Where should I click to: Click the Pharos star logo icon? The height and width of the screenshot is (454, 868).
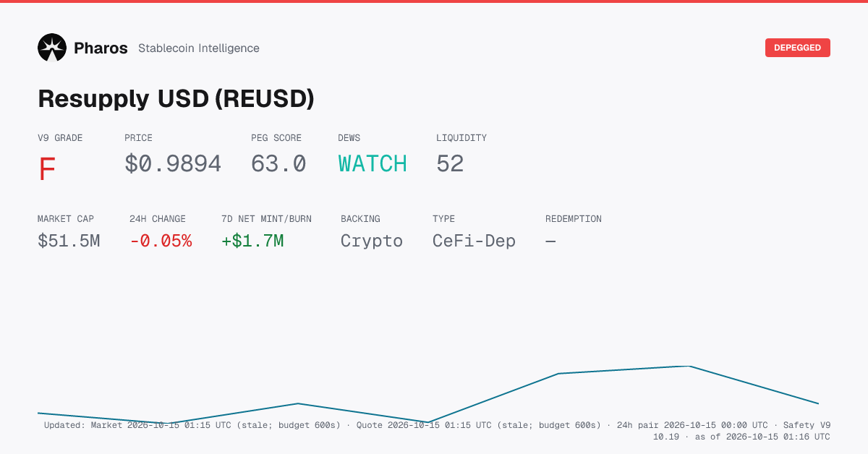point(52,48)
